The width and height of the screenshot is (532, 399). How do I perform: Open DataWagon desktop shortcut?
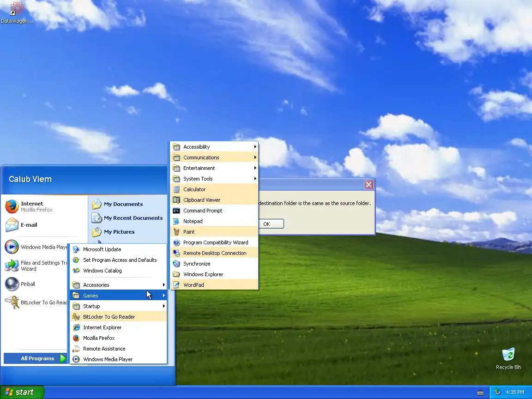(17, 12)
